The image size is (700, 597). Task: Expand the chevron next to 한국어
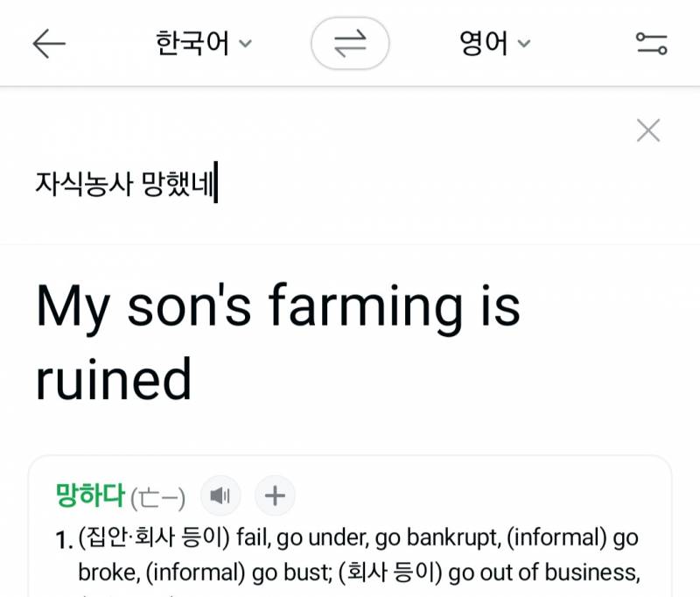[246, 43]
